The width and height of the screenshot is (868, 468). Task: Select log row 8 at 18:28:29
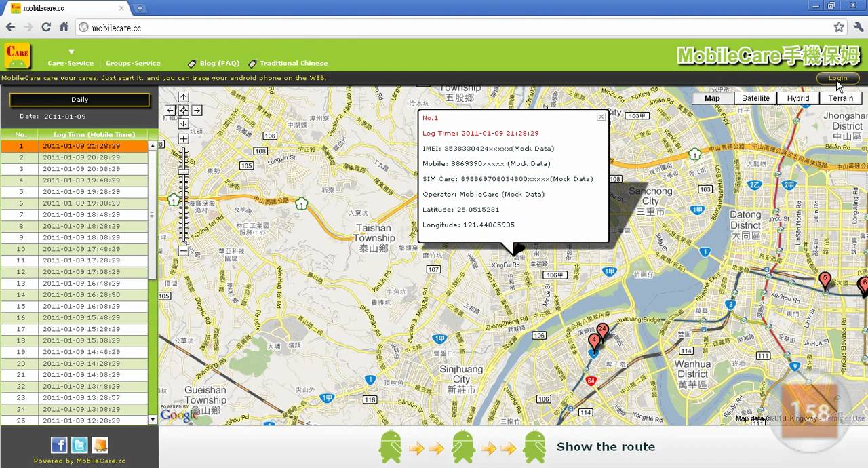[x=74, y=226]
